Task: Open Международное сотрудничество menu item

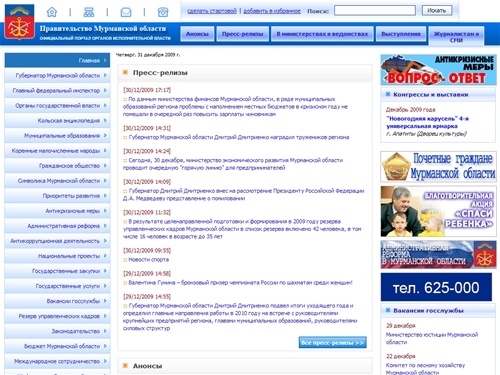Action: coord(57,361)
